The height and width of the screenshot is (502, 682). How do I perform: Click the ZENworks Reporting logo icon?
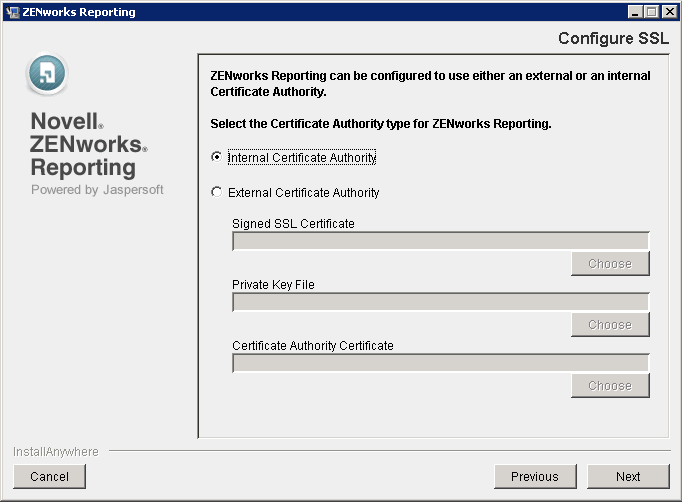[48, 73]
